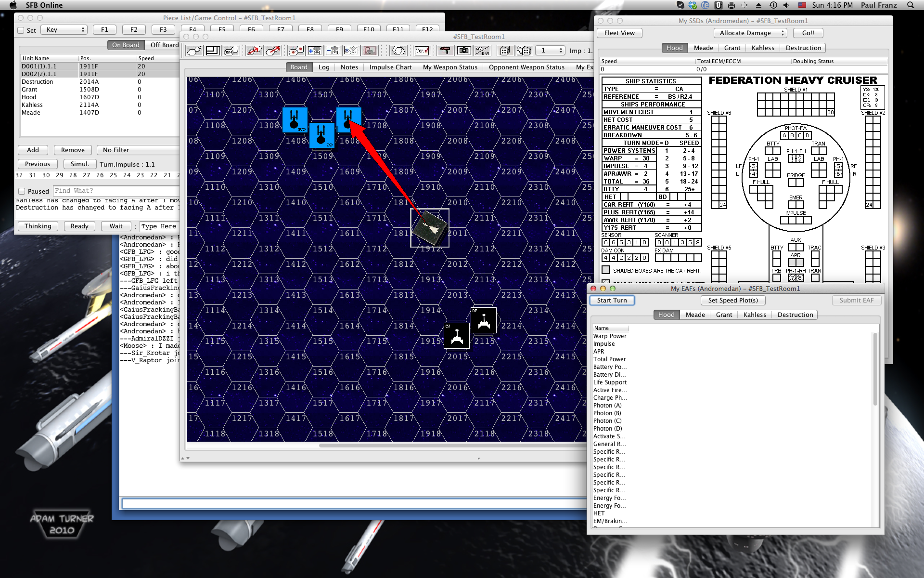Toggle the Set checkbox
Image resolution: width=924 pixels, height=578 pixels.
click(21, 30)
